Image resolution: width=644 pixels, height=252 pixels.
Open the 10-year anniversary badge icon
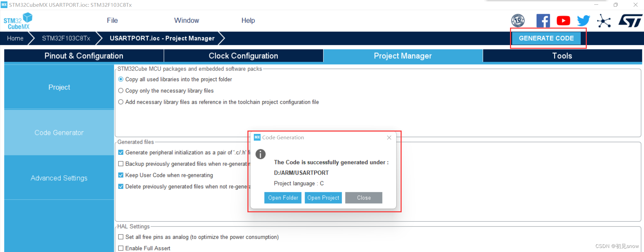pos(518,21)
